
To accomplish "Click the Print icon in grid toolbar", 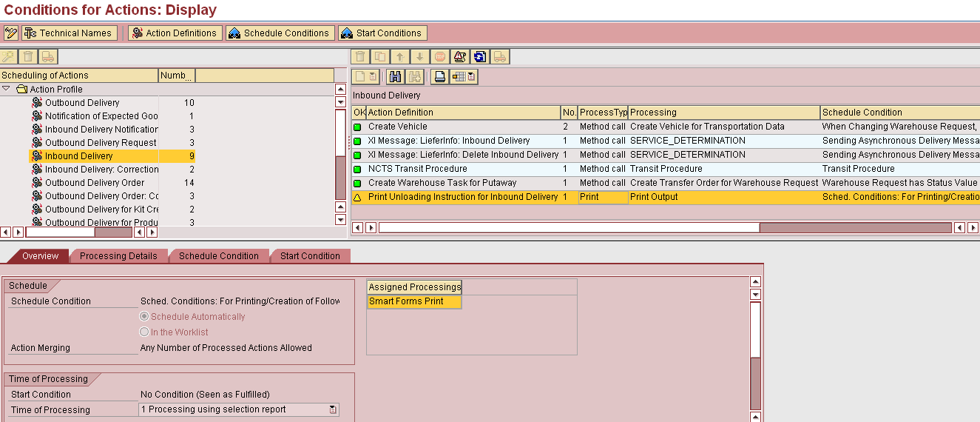I will [440, 76].
